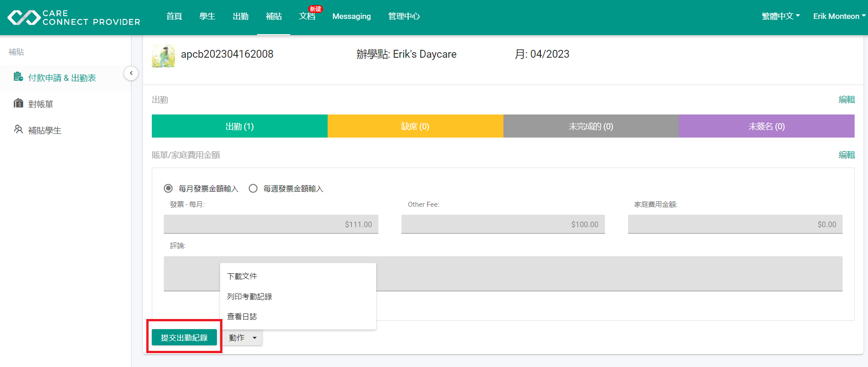
Task: Click 編輯 link beside 賬單/家庭費用金額
Action: pyautogui.click(x=846, y=155)
